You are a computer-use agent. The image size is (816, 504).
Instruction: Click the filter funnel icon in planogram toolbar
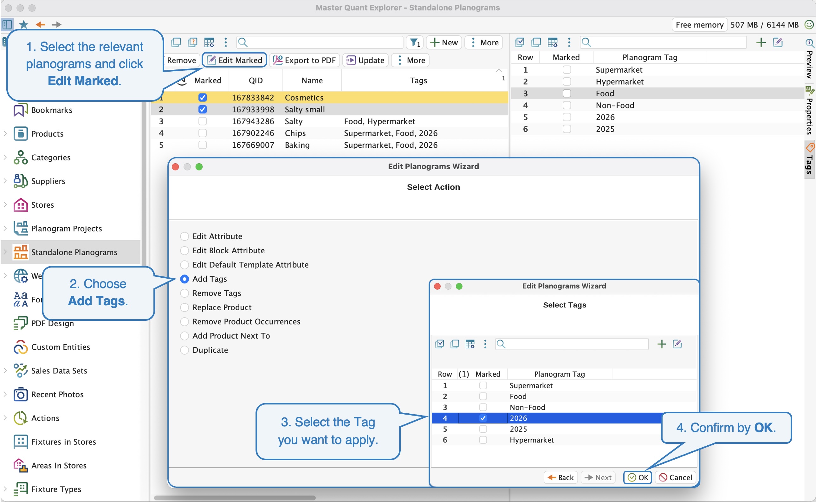[415, 43]
